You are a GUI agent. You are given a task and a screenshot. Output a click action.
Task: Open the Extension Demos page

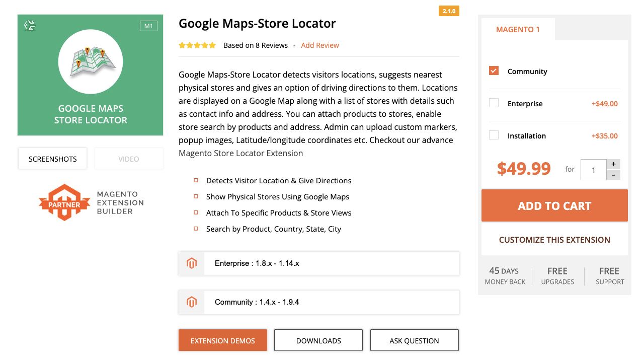pos(222,340)
